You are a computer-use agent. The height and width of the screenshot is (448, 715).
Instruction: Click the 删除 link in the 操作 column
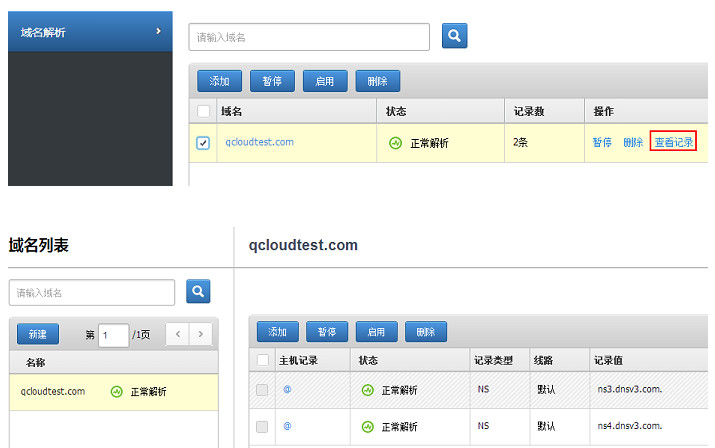click(633, 142)
